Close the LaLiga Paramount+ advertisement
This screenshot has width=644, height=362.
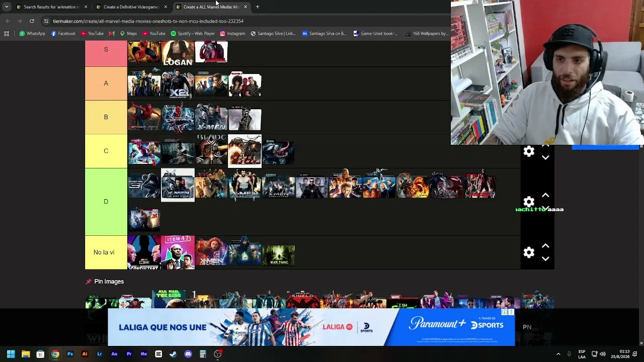click(511, 312)
